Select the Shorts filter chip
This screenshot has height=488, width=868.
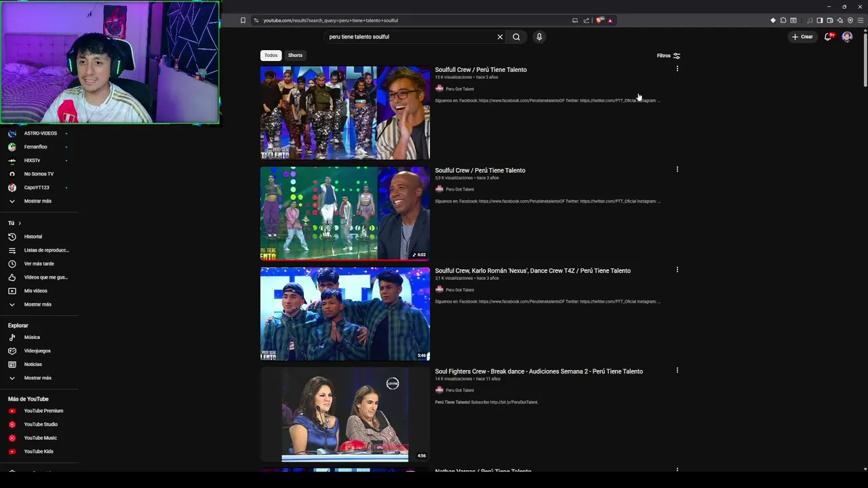[x=295, y=56]
